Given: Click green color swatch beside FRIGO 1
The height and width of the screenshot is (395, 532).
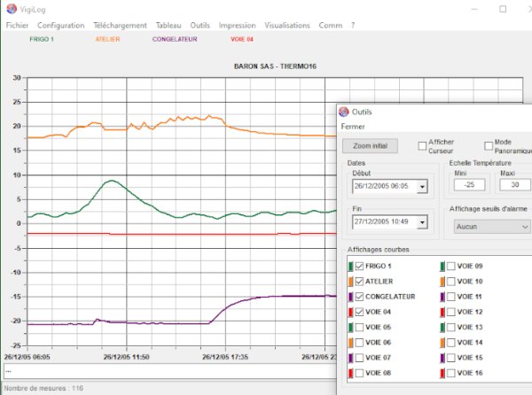Looking at the screenshot, I should [350, 267].
